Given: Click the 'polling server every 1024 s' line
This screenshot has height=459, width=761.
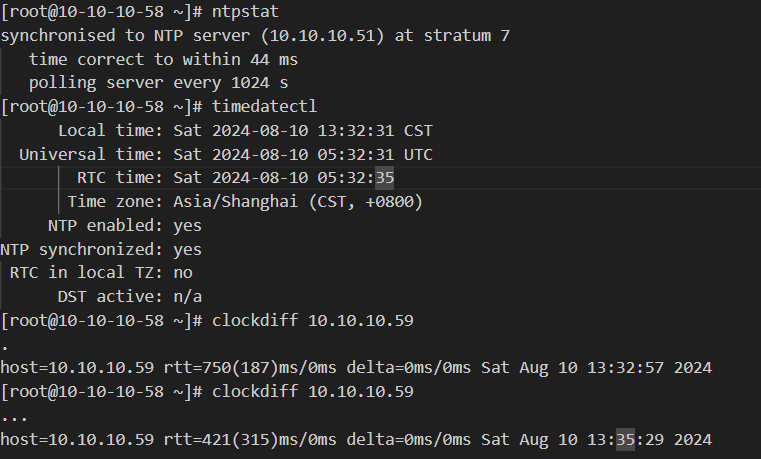Looking at the screenshot, I should 158,83.
